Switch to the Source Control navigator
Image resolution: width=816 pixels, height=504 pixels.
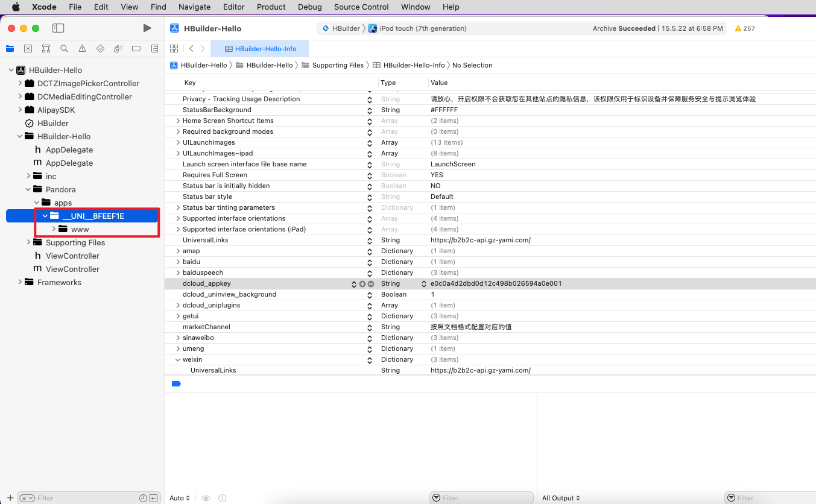point(28,49)
